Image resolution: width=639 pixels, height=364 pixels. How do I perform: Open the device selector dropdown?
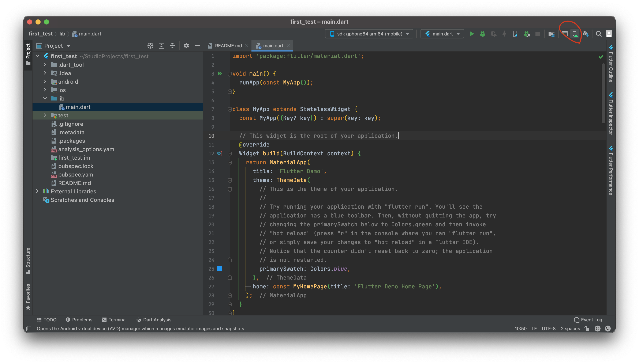(369, 34)
